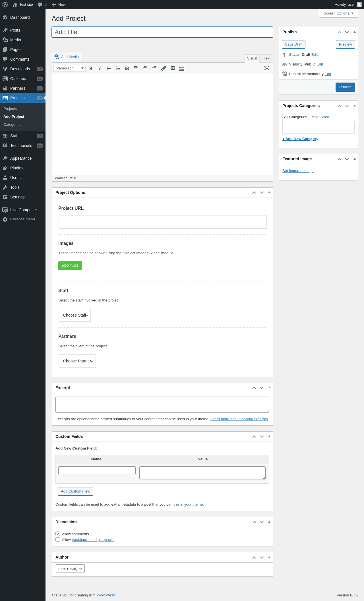The image size is (364, 601).
Task: Click into the Project URL field
Action: [x=162, y=222]
